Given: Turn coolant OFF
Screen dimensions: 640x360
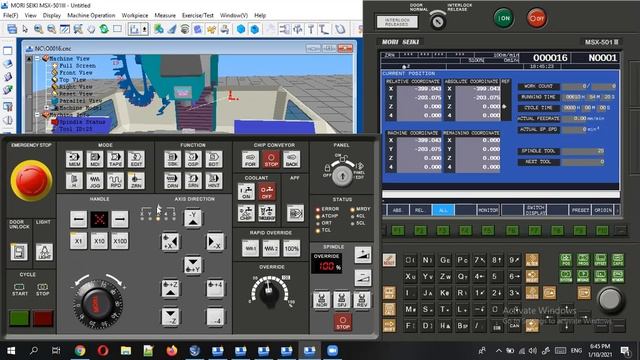Looking at the screenshot, I should click(x=267, y=191).
